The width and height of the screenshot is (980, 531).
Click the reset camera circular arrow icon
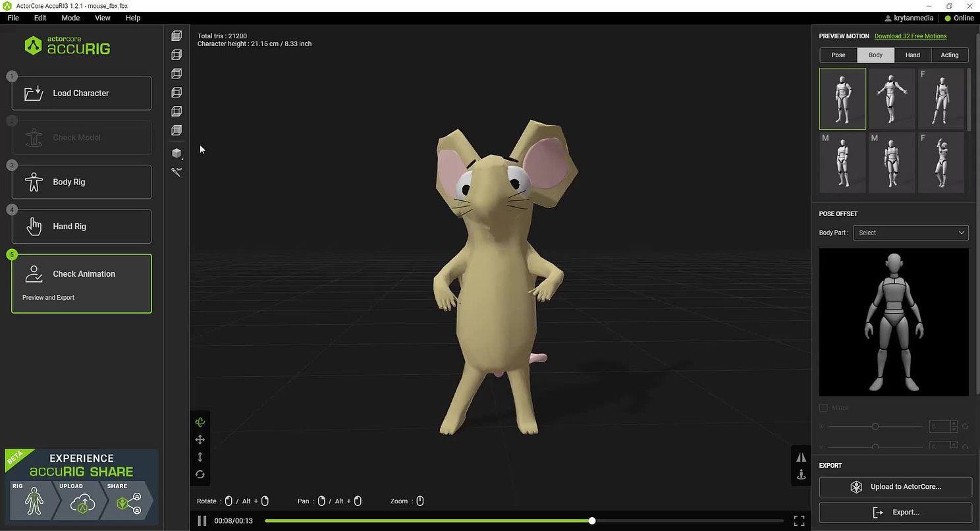tap(200, 474)
